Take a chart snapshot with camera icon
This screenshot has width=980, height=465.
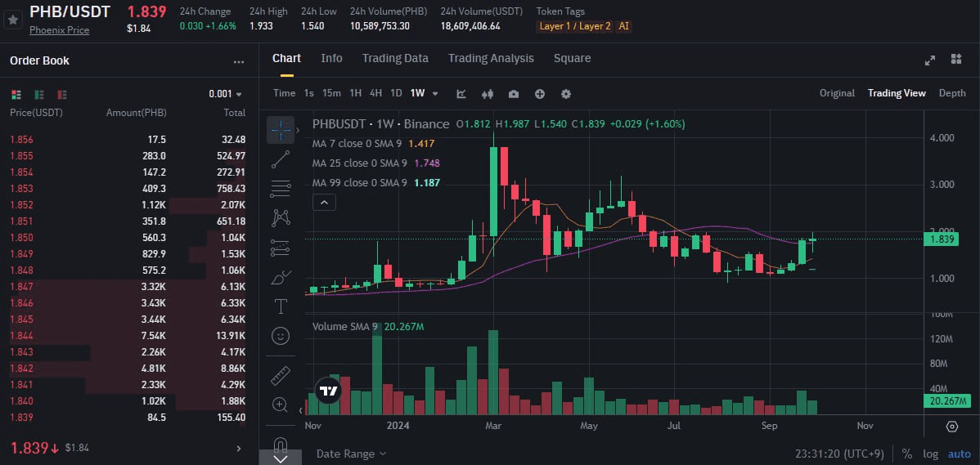click(514, 94)
